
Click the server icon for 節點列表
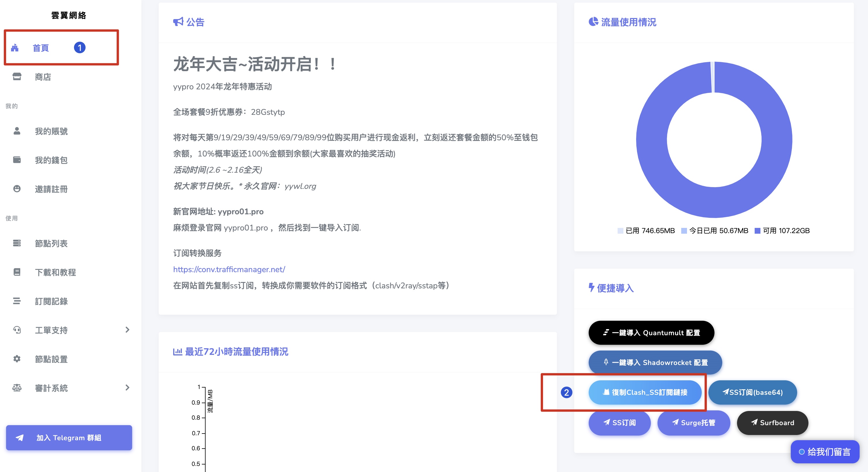17,243
